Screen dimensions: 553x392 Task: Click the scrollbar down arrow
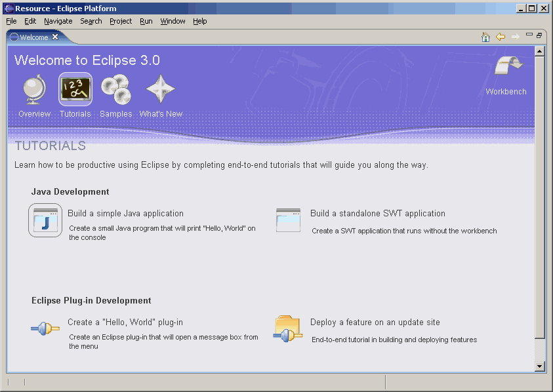pos(539,366)
